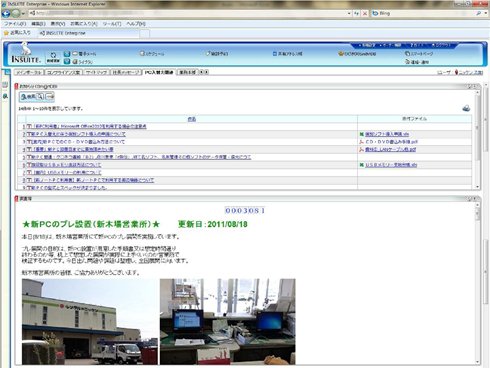The image size is (490, 368).
Task: Switch to the メインポータル portal tab
Action: click(x=29, y=72)
